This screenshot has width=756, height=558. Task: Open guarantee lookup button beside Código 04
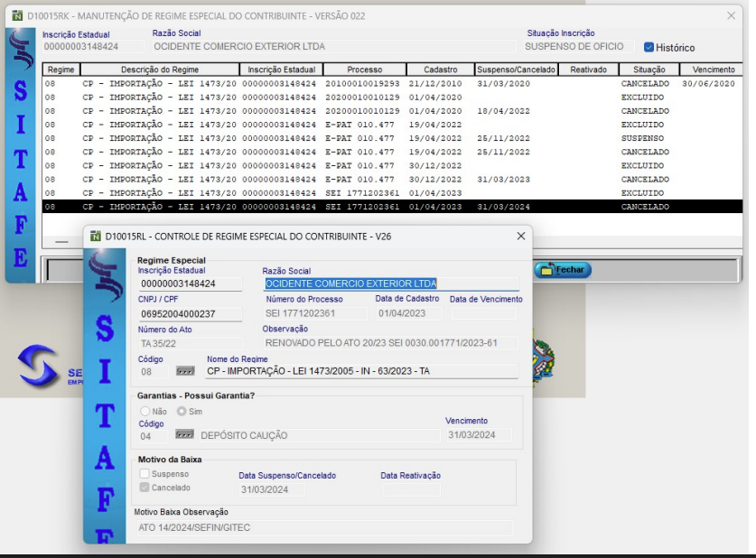(185, 435)
